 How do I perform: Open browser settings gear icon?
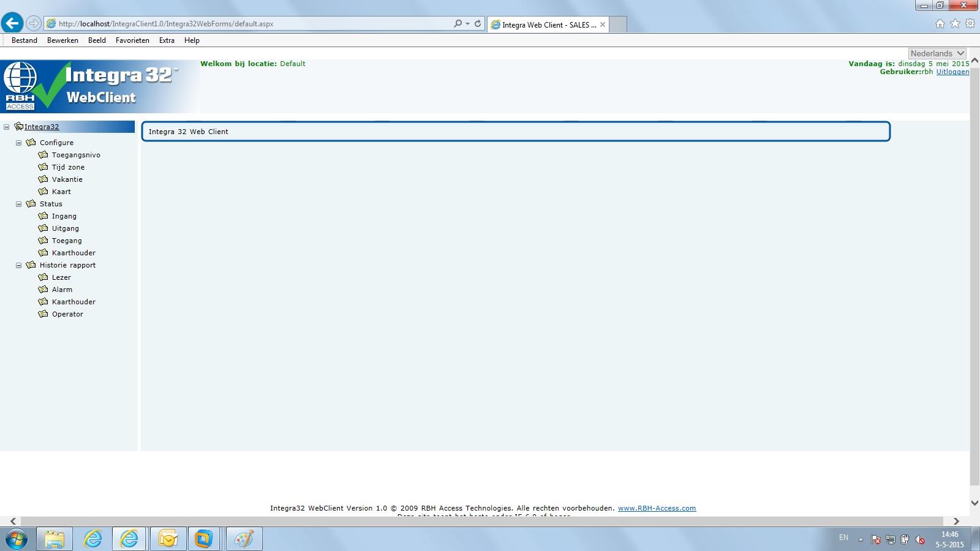tap(970, 23)
